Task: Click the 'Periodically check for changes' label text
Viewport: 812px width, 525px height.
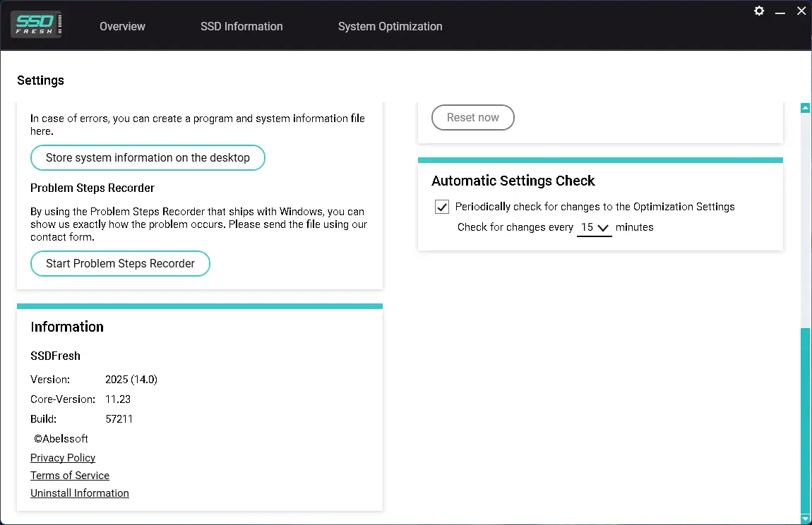Action: [595, 207]
